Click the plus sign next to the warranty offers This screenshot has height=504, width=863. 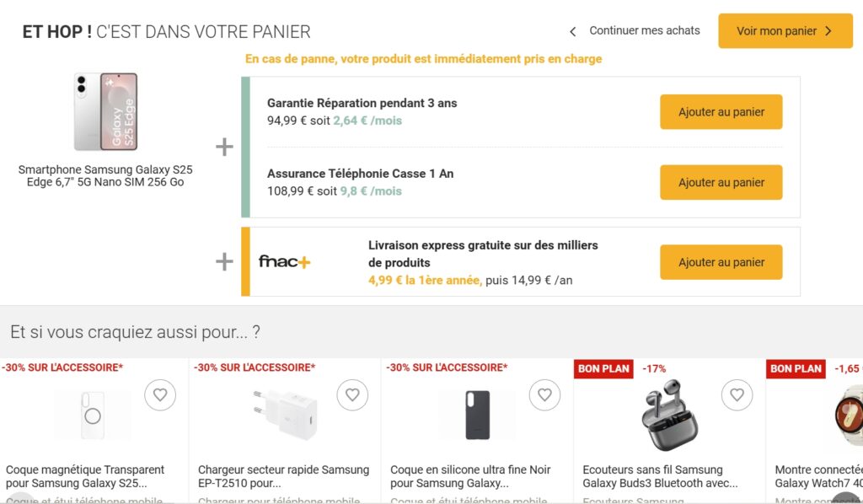click(224, 146)
